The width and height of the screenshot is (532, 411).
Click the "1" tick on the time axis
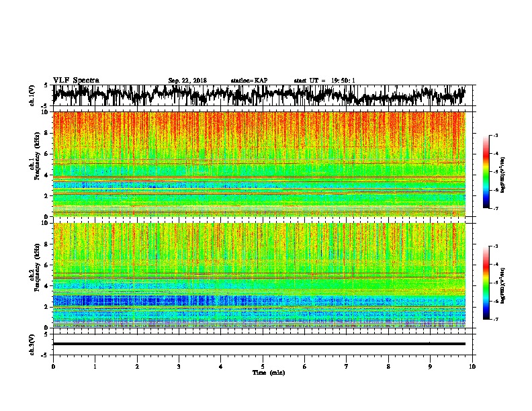95,367
